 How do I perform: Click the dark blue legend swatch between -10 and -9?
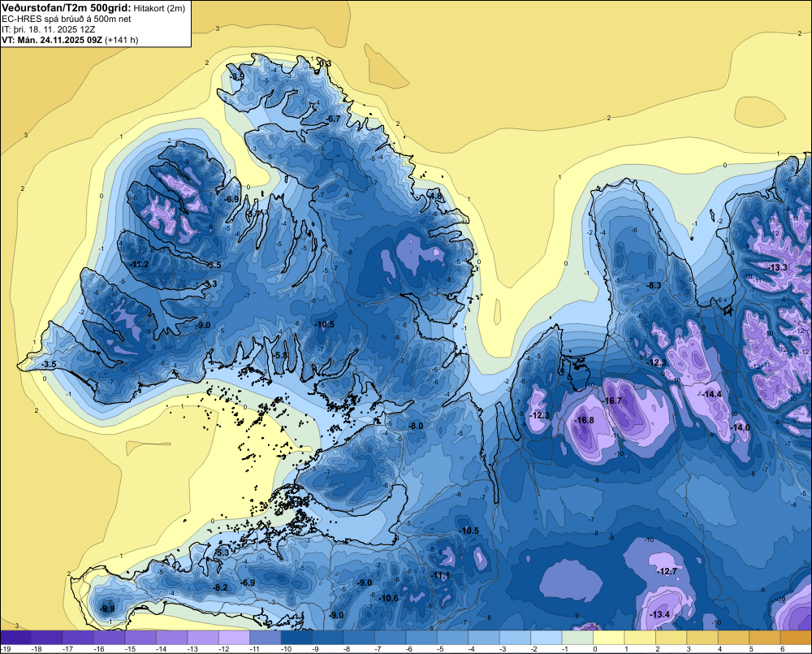(296, 637)
